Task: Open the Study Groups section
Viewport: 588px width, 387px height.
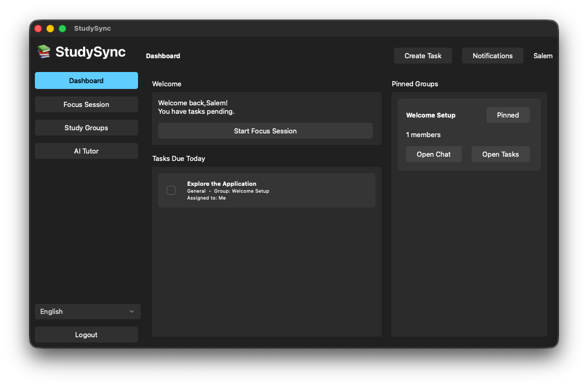Action: 86,128
